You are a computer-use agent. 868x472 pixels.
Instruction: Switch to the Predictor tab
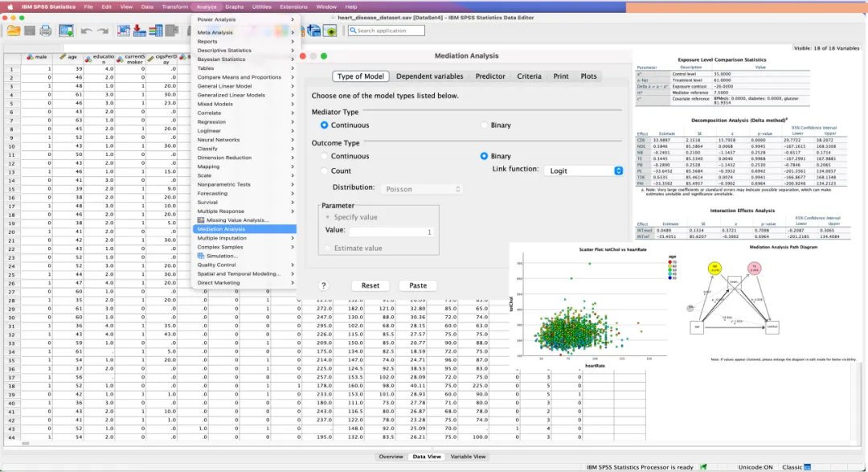(x=490, y=76)
